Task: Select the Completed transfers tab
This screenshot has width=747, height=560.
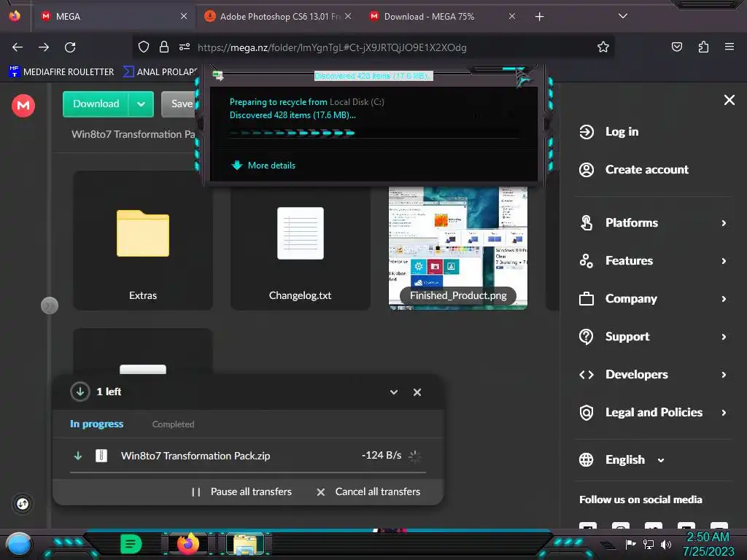Action: click(173, 424)
